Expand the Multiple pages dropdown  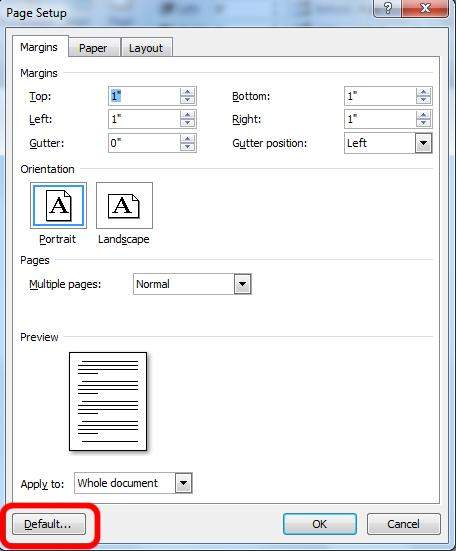242,284
